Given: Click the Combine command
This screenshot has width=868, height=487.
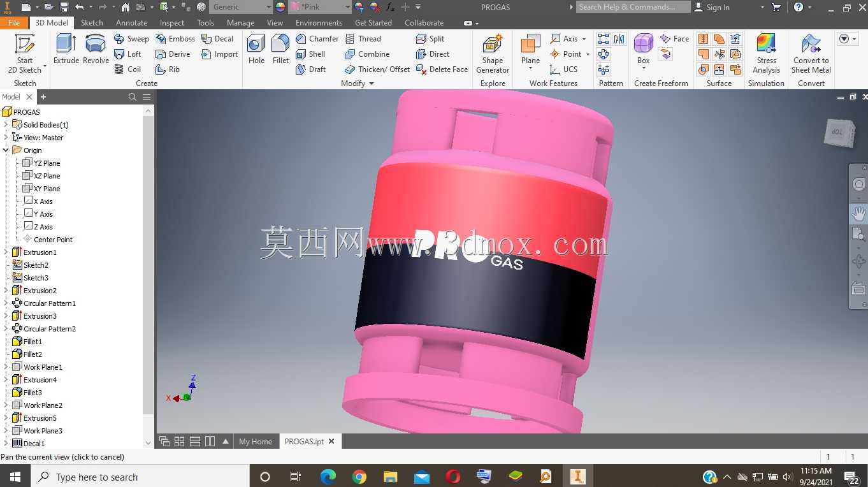Looking at the screenshot, I should [x=367, y=54].
